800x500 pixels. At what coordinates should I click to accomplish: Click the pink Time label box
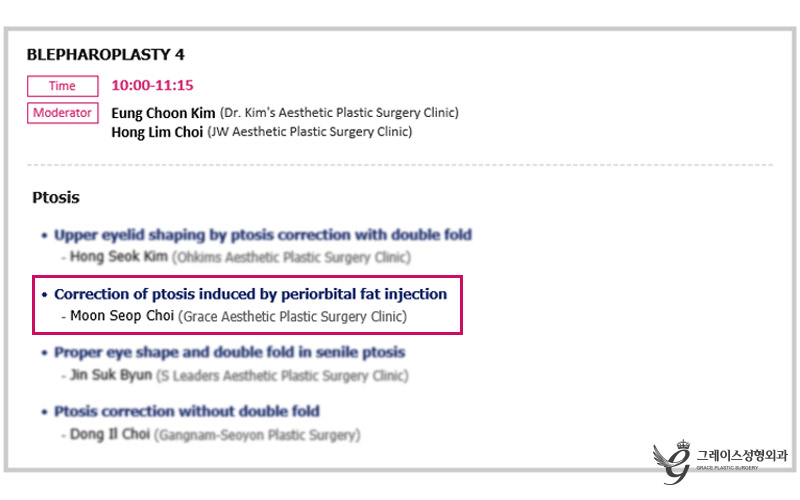coord(63,86)
